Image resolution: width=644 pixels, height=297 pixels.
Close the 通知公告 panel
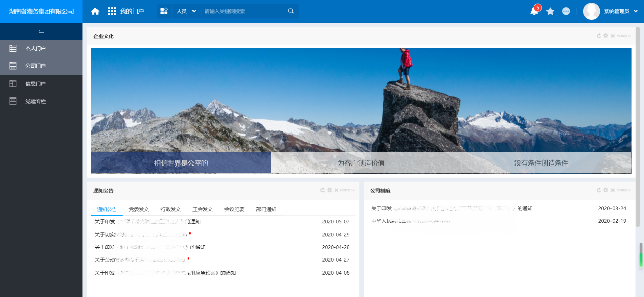tap(336, 190)
